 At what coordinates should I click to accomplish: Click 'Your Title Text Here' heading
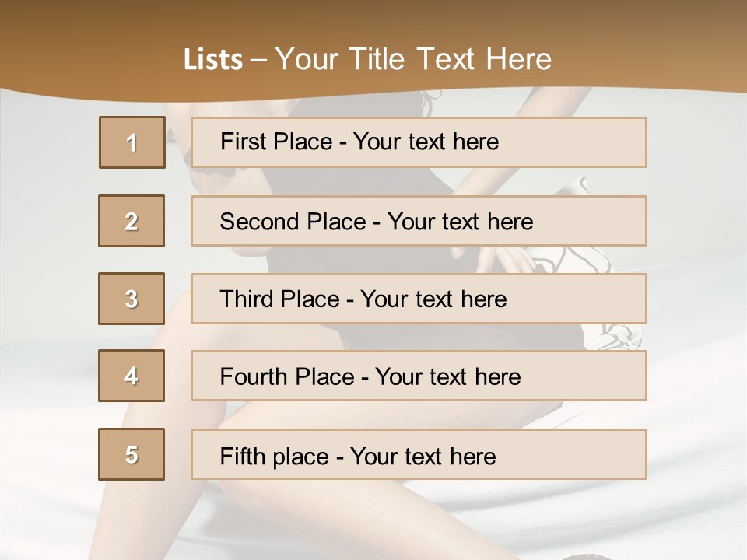pos(412,59)
